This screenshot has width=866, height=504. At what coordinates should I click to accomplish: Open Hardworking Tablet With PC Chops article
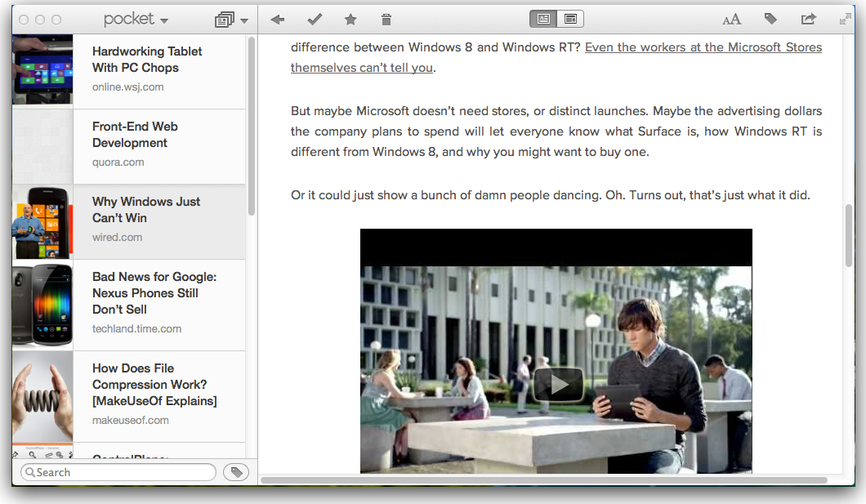129,71
